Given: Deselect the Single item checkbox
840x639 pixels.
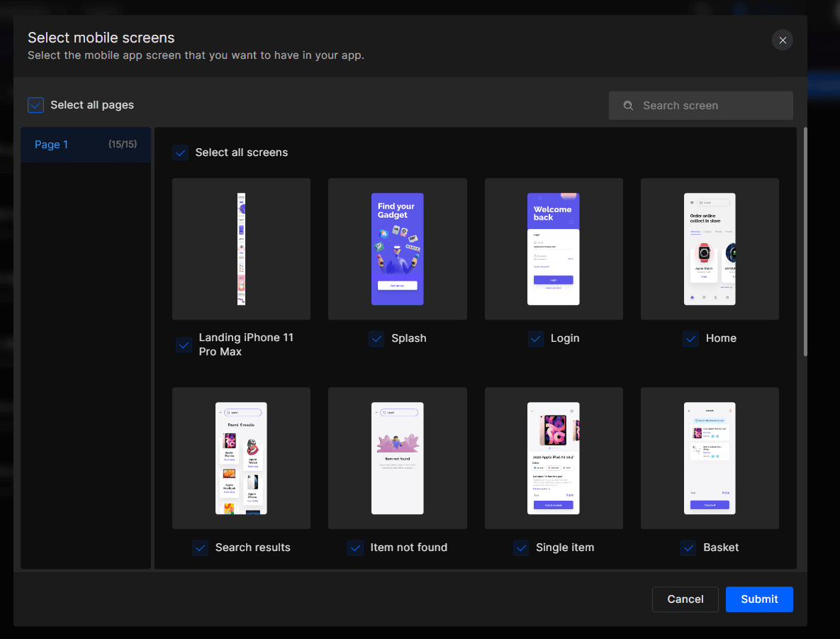Looking at the screenshot, I should pos(521,548).
